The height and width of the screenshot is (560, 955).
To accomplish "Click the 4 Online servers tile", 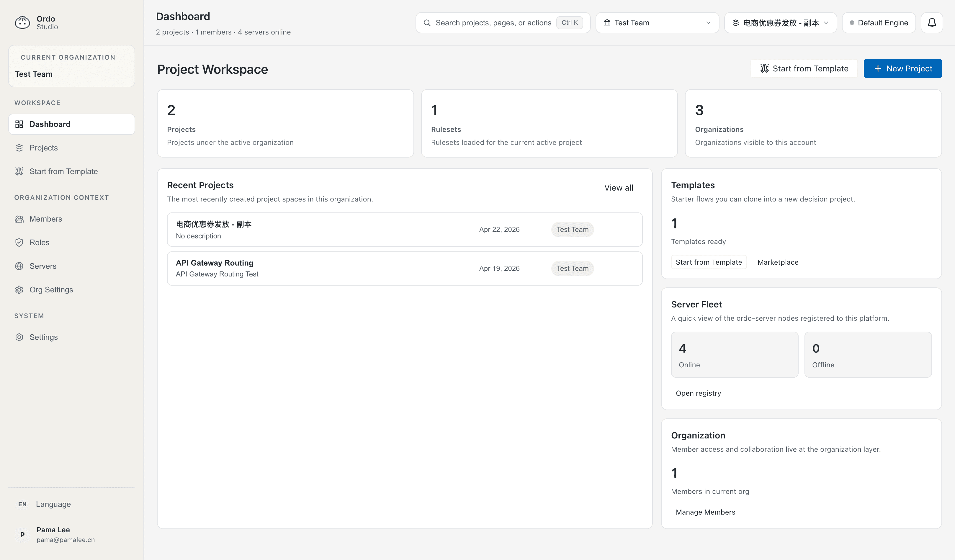I will [735, 355].
